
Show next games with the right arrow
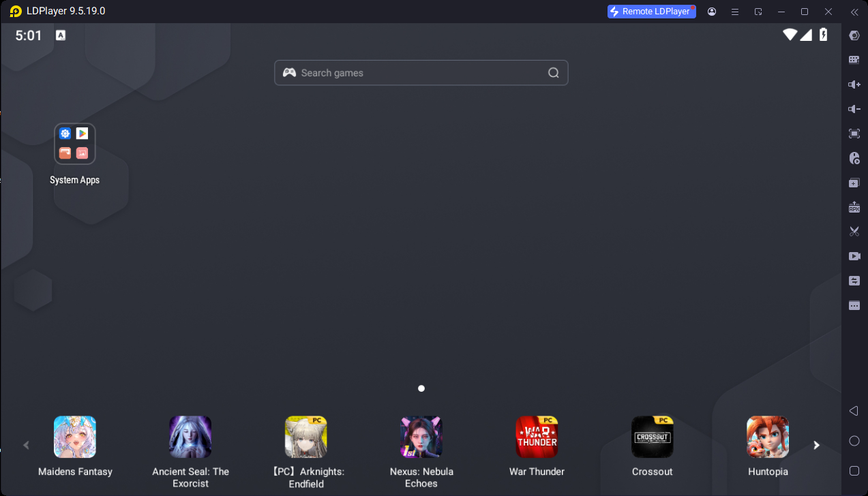click(x=816, y=445)
